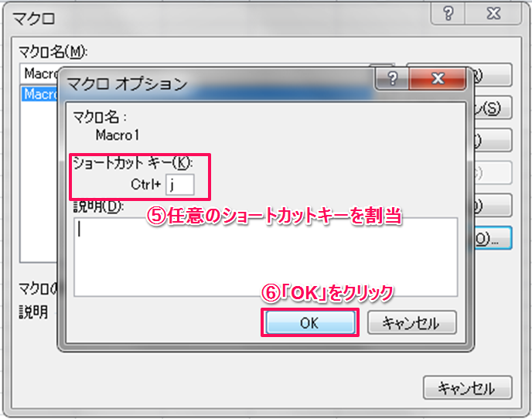Click Cancel at bottom of Macro dialog

pyautogui.click(x=468, y=387)
